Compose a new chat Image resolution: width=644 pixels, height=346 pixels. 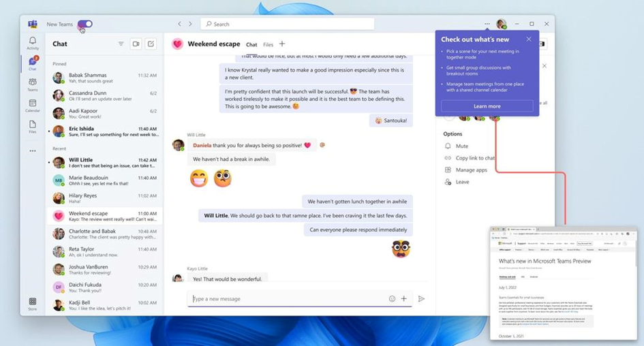point(151,44)
